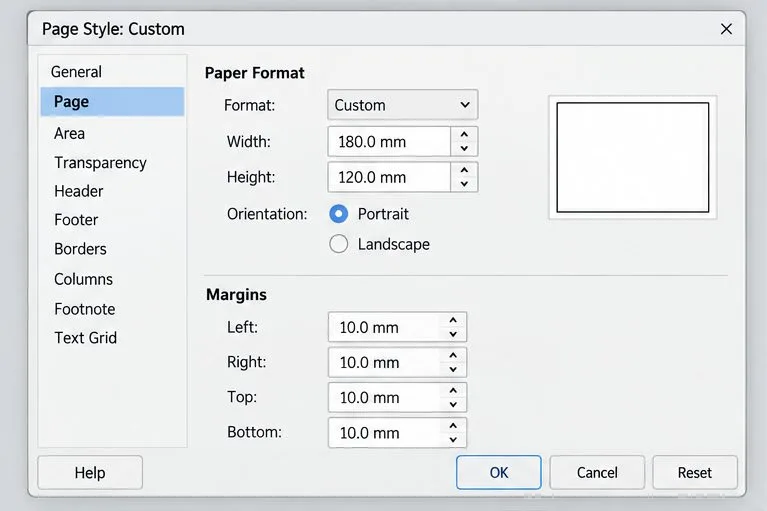This screenshot has height=511, width=767.
Task: Increase the Left margin value
Action: pyautogui.click(x=453, y=320)
